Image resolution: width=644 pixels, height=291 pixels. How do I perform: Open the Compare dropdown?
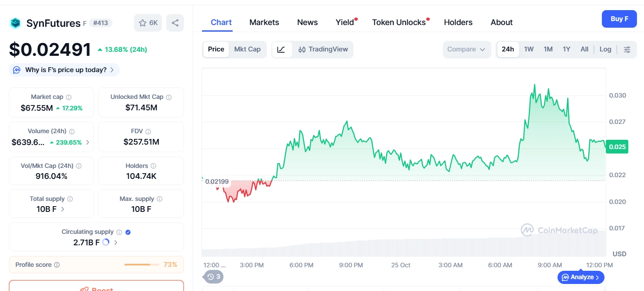tap(466, 49)
